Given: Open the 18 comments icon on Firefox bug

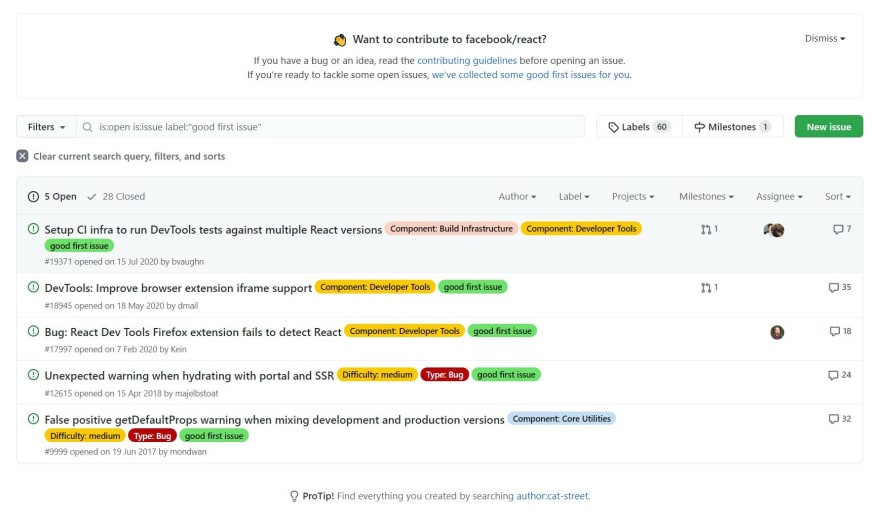Looking at the screenshot, I should 835,331.
